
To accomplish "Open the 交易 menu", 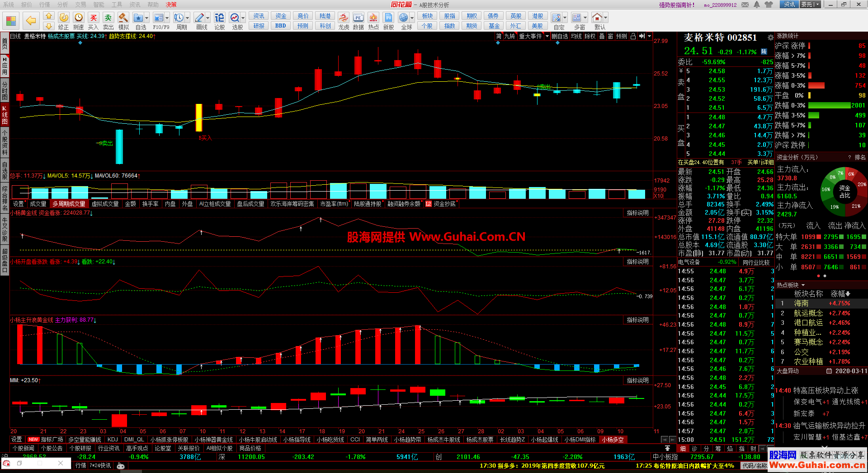I will 81,5.
